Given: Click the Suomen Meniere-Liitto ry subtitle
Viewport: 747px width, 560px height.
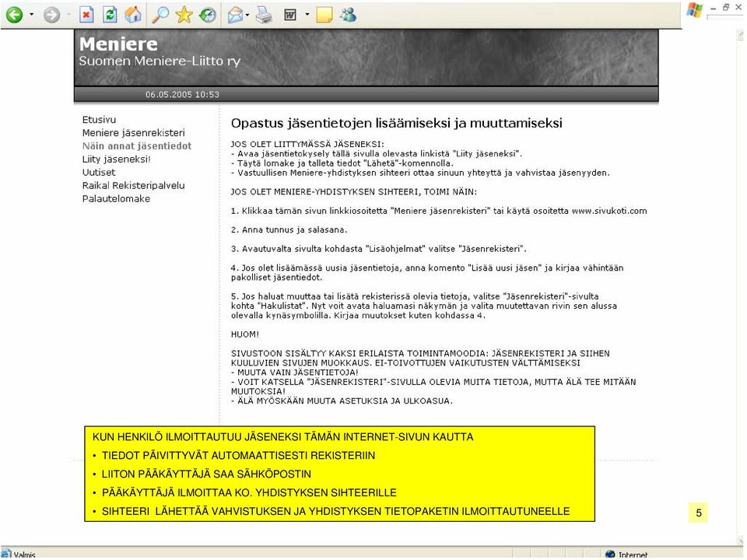Looking at the screenshot, I should 160,61.
